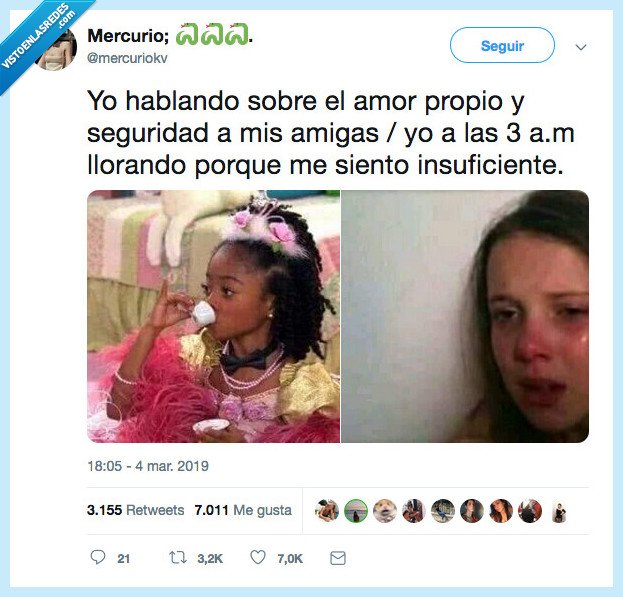623x597 pixels.
Task: Like the tweet with heart icon
Action: (258, 558)
